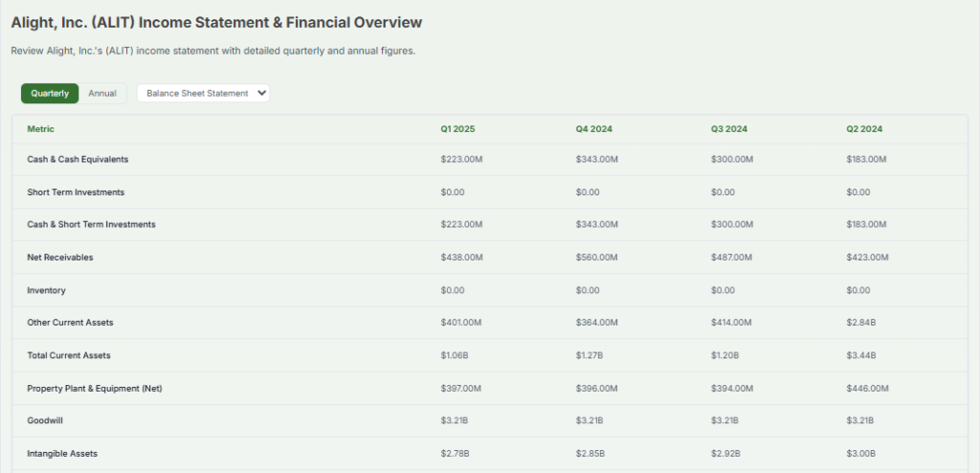980x473 pixels.
Task: Click the Q4 2024 column header
Action: tap(593, 129)
